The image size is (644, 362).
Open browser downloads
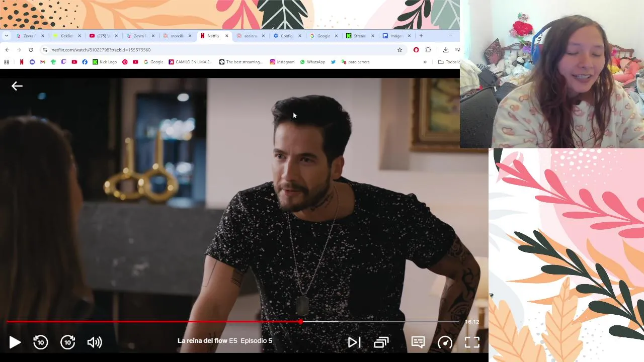point(445,50)
